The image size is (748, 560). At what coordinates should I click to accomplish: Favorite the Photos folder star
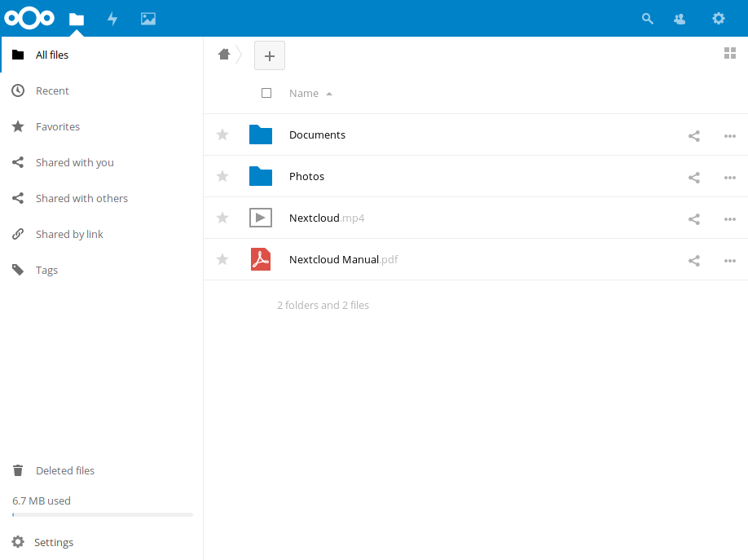(222, 176)
